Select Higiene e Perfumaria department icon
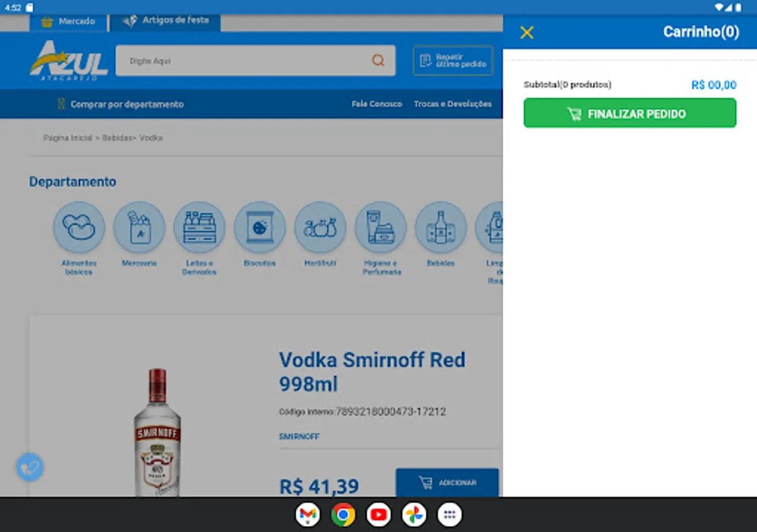Image resolution: width=757 pixels, height=532 pixels. click(380, 228)
